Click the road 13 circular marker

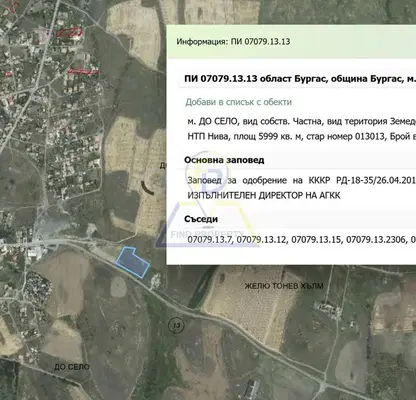click(x=176, y=326)
